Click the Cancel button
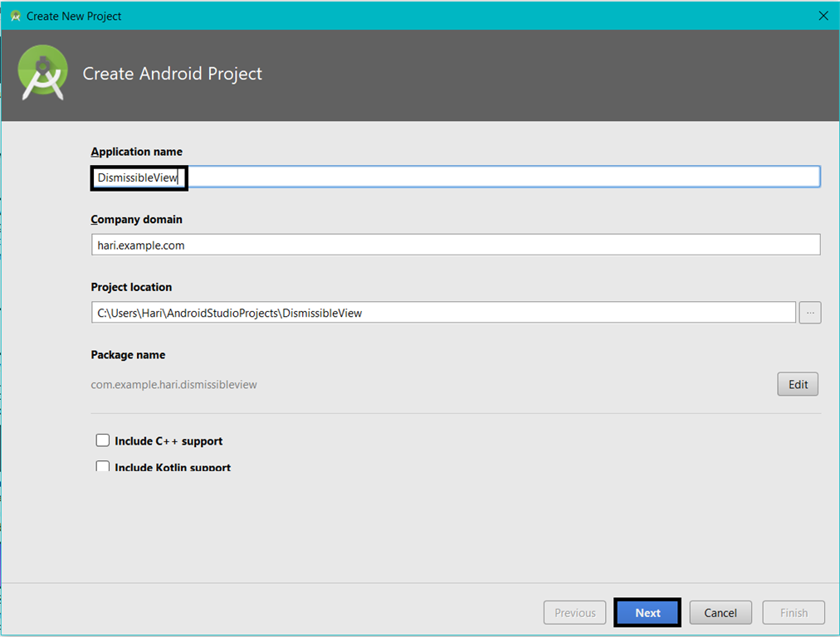840x637 pixels. [x=720, y=612]
